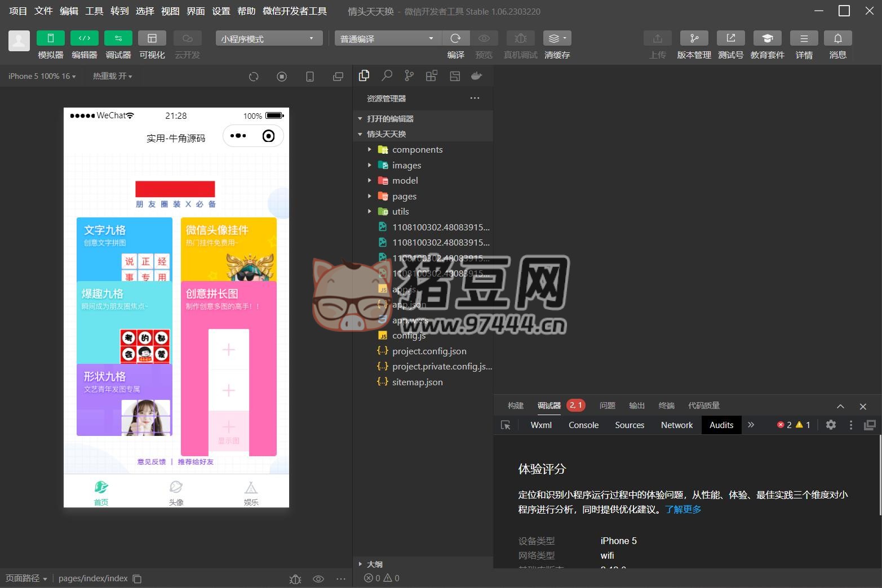
Task: Open the 文件 menu
Action: point(43,11)
